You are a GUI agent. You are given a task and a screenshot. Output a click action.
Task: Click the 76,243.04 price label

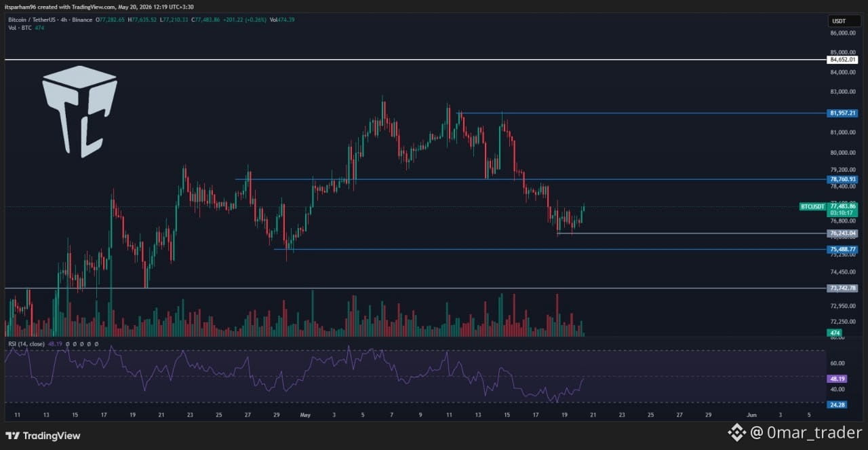843,233
